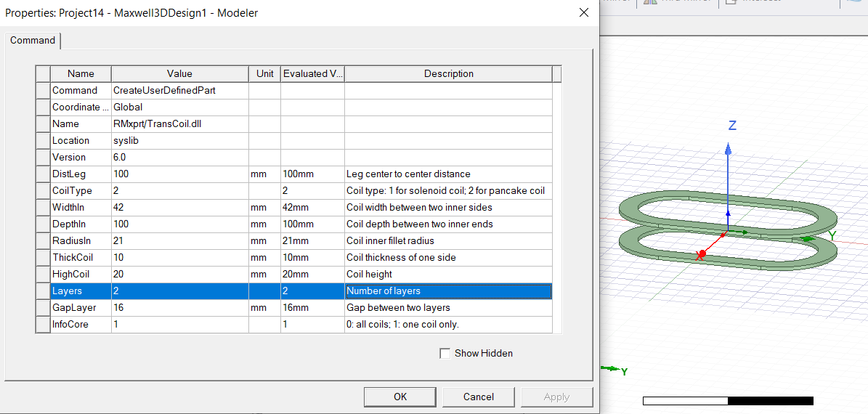Image resolution: width=868 pixels, height=414 pixels.
Task: Click the Name column header
Action: pyautogui.click(x=81, y=73)
